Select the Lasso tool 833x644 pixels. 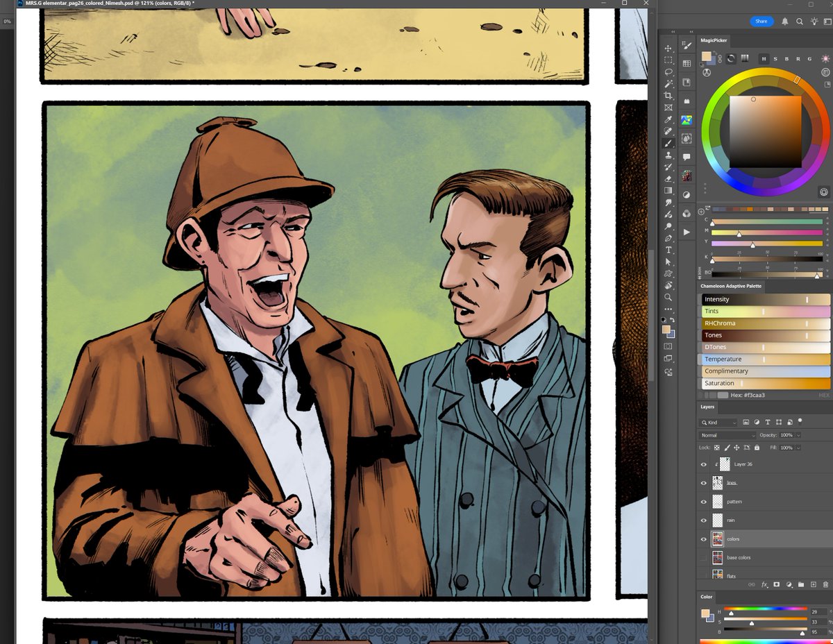(x=668, y=72)
